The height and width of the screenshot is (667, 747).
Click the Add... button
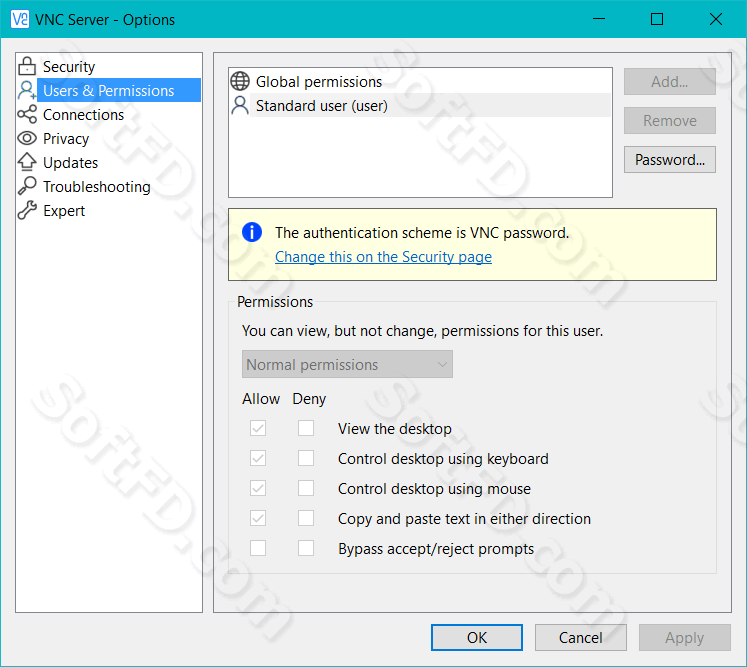(669, 81)
